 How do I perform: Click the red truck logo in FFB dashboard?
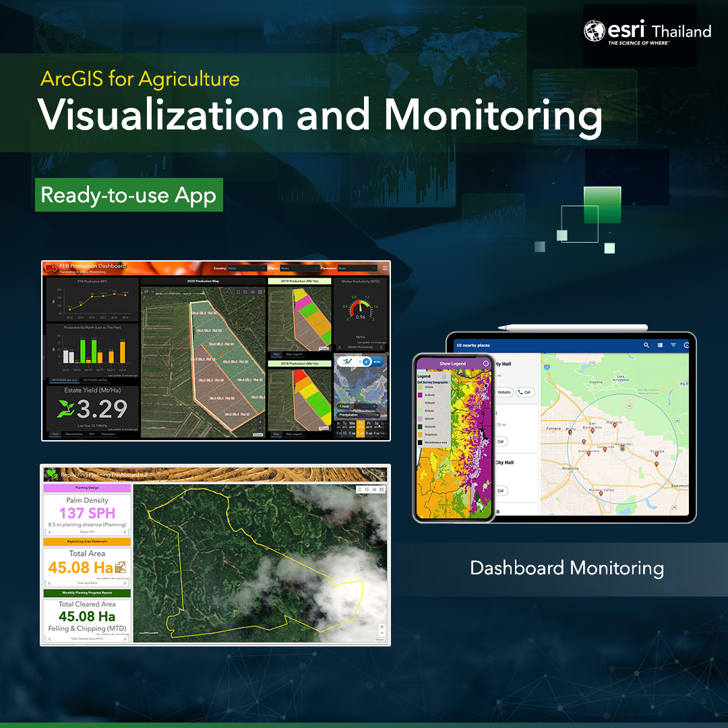tap(51, 268)
